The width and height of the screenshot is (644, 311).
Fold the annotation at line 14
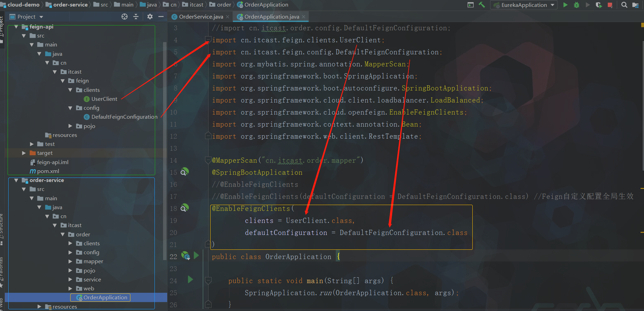208,160
